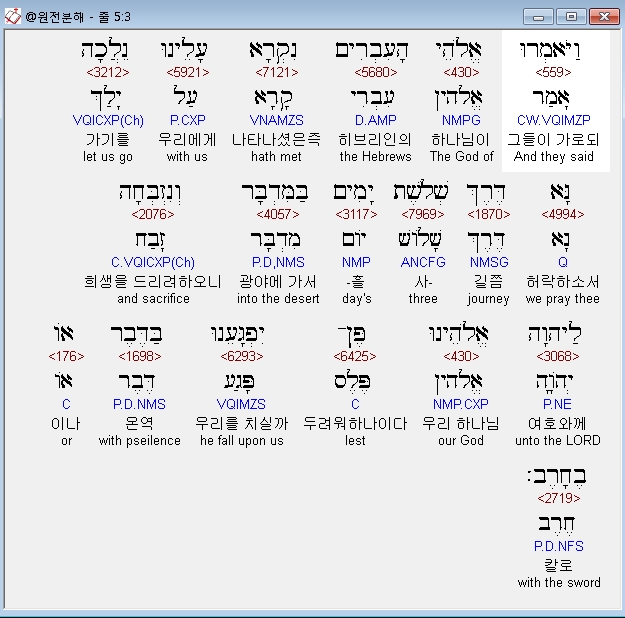This screenshot has height=618, width=625.
Task: Click the Korean gloss 여호와께
Action: [x=557, y=423]
